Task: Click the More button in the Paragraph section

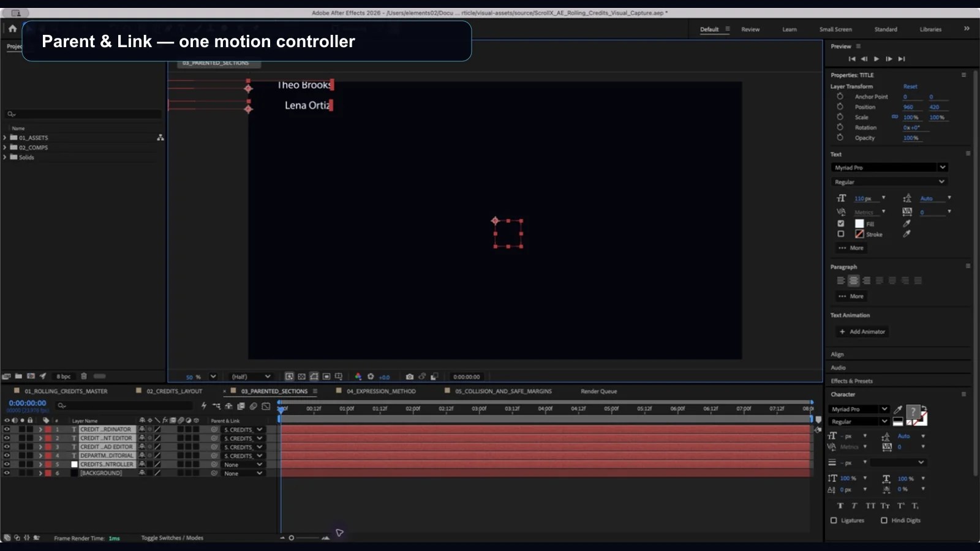Action: click(x=851, y=296)
